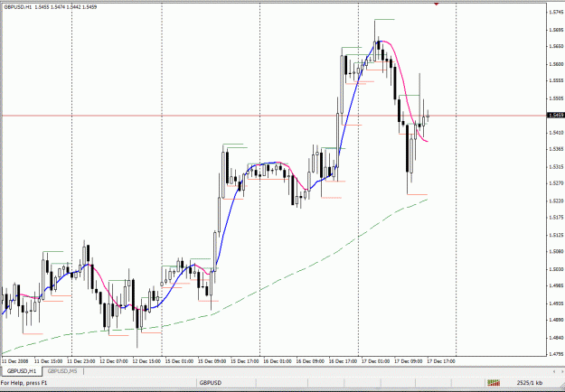Click the horizontal bid price line
Screen dimensions: 565x392
[274, 116]
